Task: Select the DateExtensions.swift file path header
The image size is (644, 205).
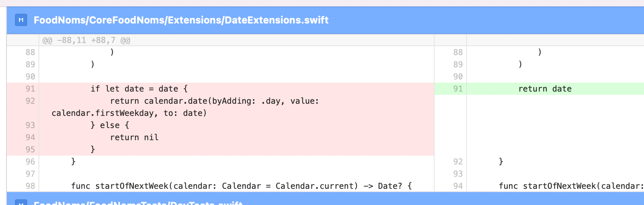Action: pos(181,20)
